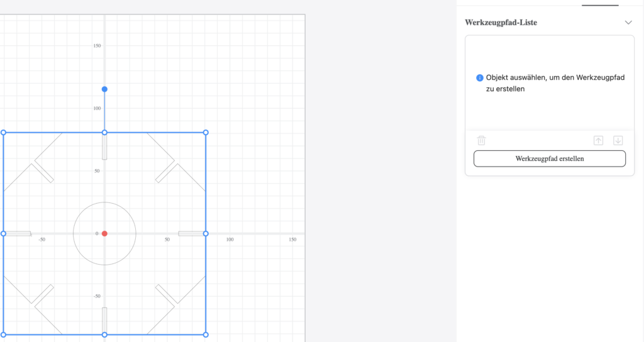Click the red origin point on canvas
This screenshot has width=644, height=342.
(x=104, y=233)
